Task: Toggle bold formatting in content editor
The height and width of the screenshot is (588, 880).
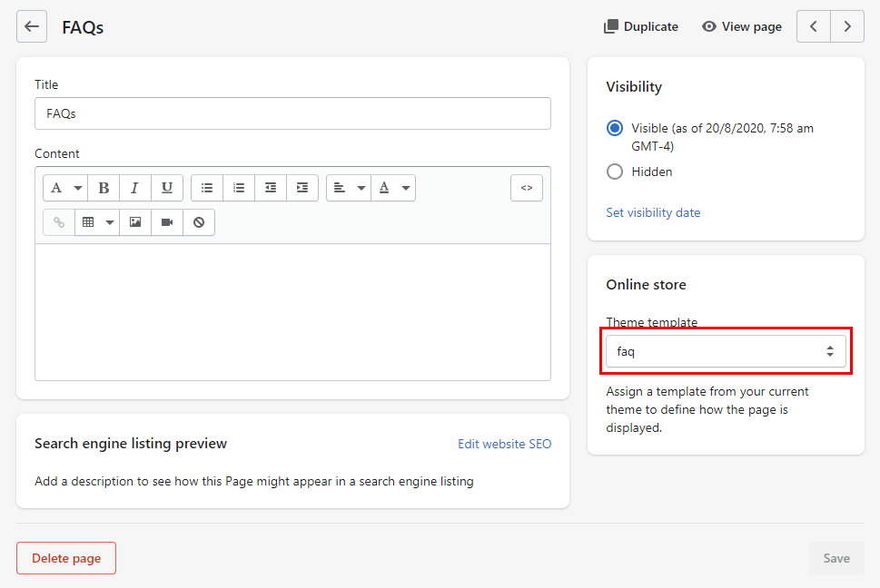Action: [104, 188]
